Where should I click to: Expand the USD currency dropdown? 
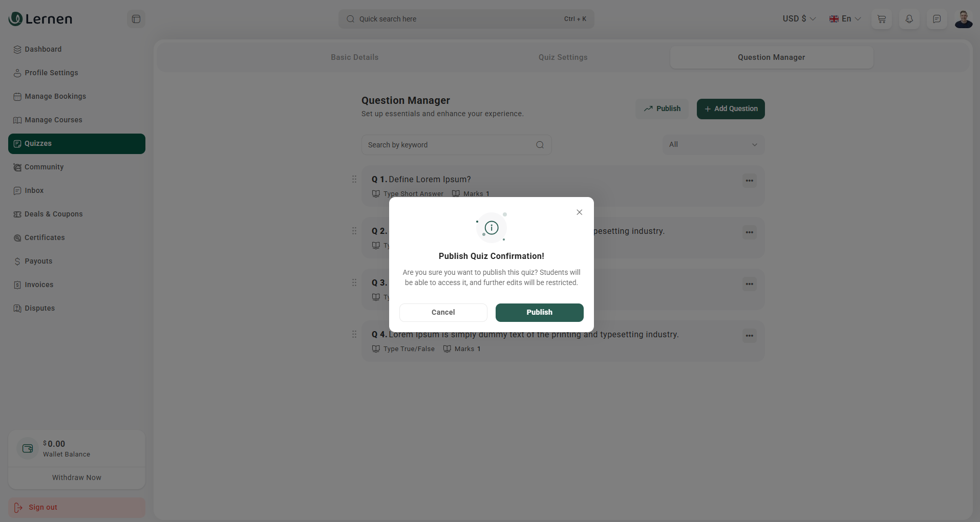pyautogui.click(x=799, y=19)
